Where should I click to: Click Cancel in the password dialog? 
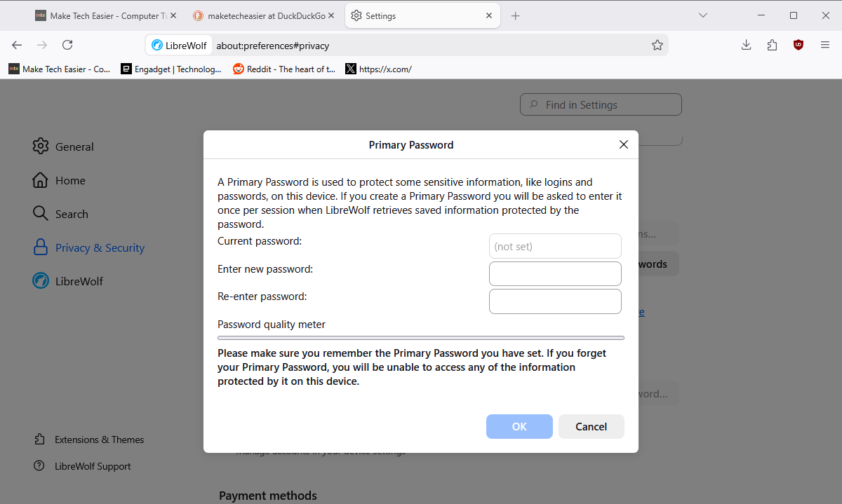tap(591, 426)
